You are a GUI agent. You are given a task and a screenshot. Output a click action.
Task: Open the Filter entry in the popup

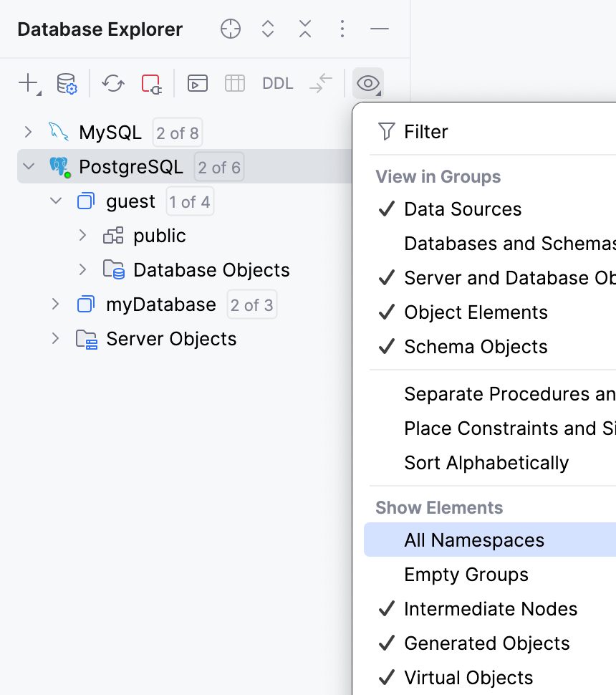(x=426, y=131)
